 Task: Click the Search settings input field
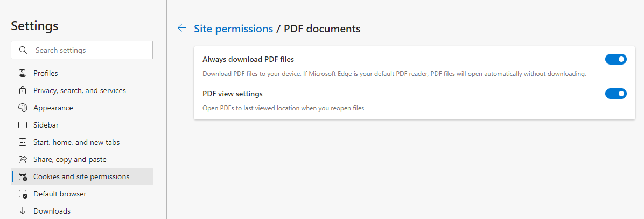82,50
